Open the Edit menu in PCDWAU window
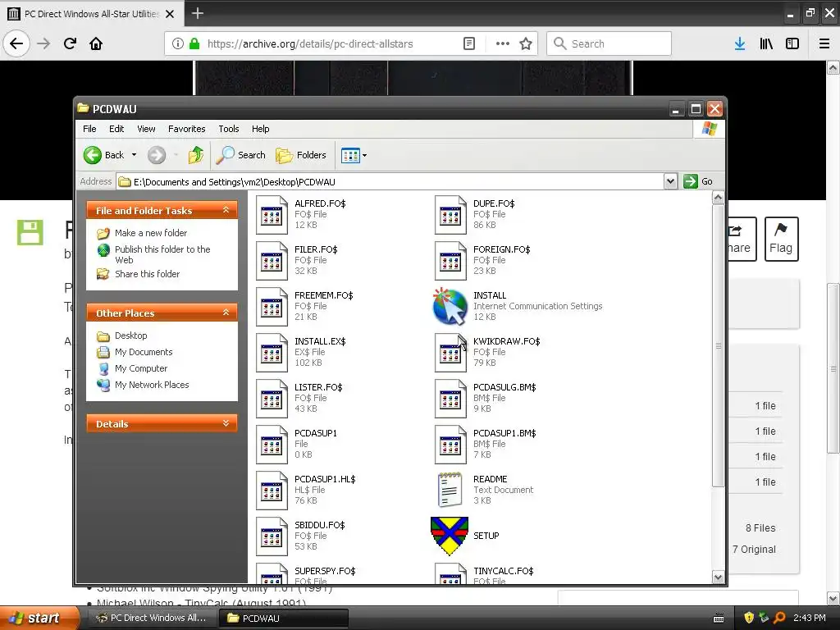Viewport: 840px width, 630px height. coord(116,129)
